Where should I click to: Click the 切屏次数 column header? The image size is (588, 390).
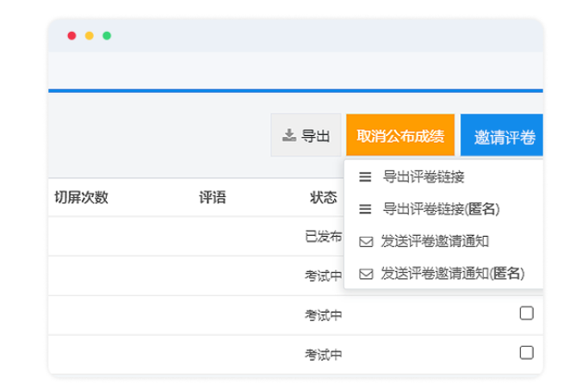click(81, 197)
